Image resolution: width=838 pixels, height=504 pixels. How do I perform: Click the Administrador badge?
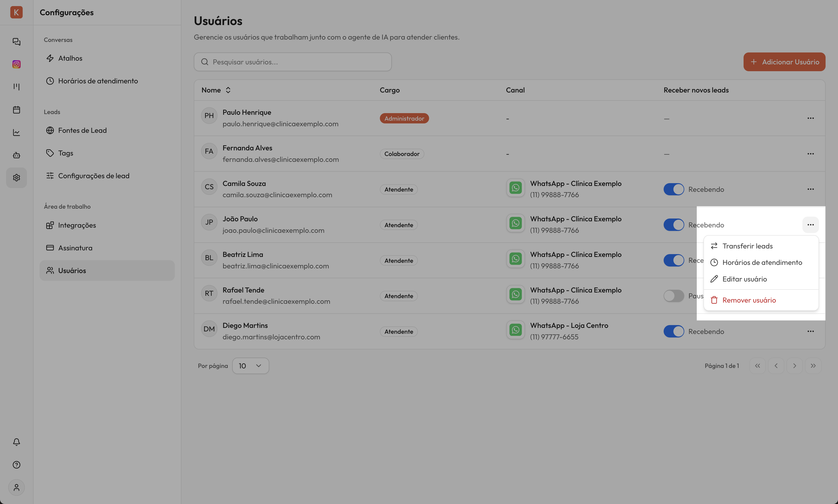(x=404, y=118)
